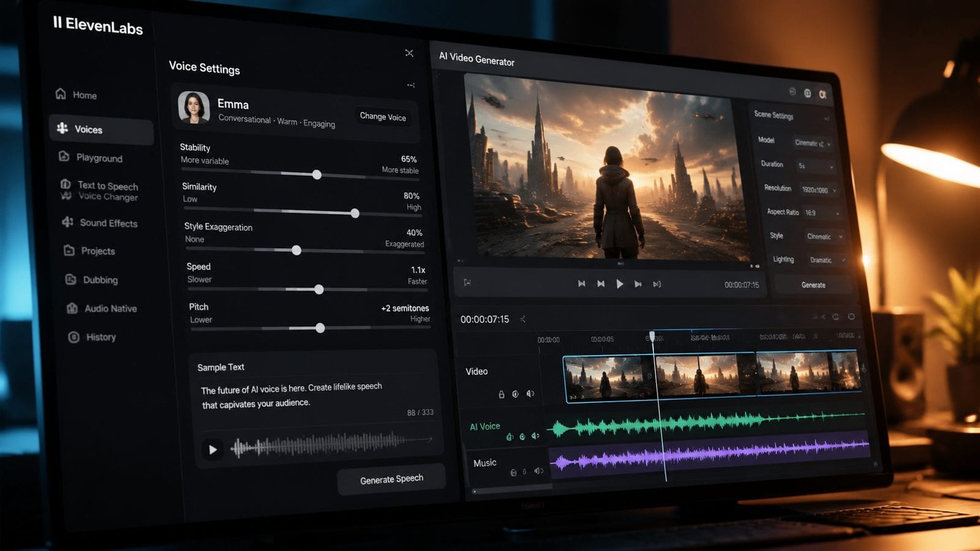Click Emma's avatar picture
The width and height of the screenshot is (980, 551).
[194, 108]
